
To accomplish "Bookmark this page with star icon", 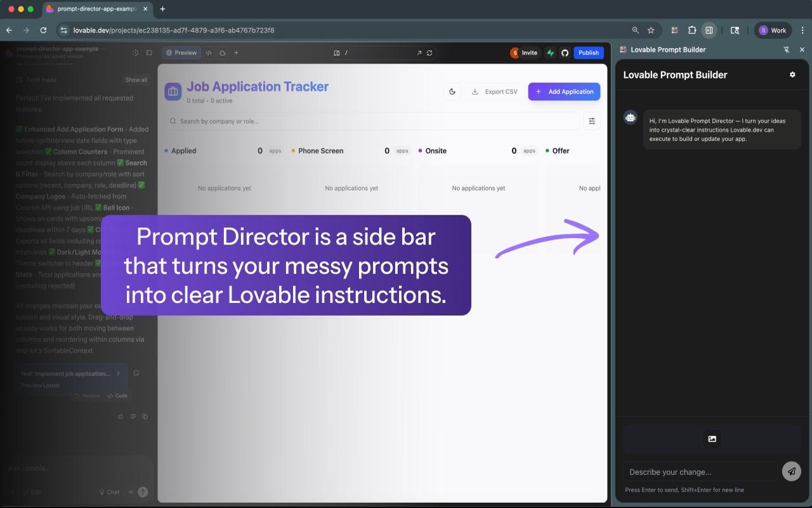I will [651, 30].
